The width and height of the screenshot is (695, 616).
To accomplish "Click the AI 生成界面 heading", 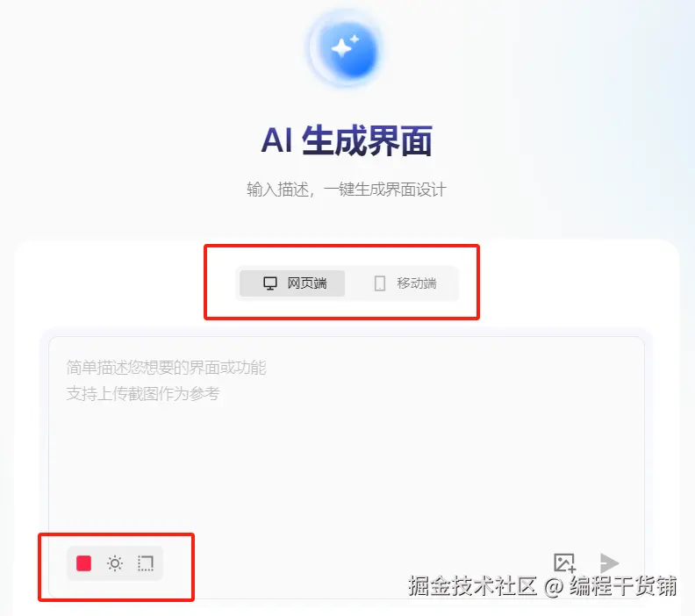I will click(x=347, y=140).
